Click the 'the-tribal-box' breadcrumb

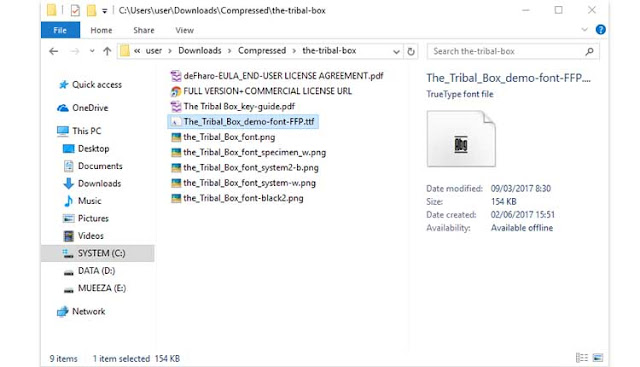tap(329, 51)
